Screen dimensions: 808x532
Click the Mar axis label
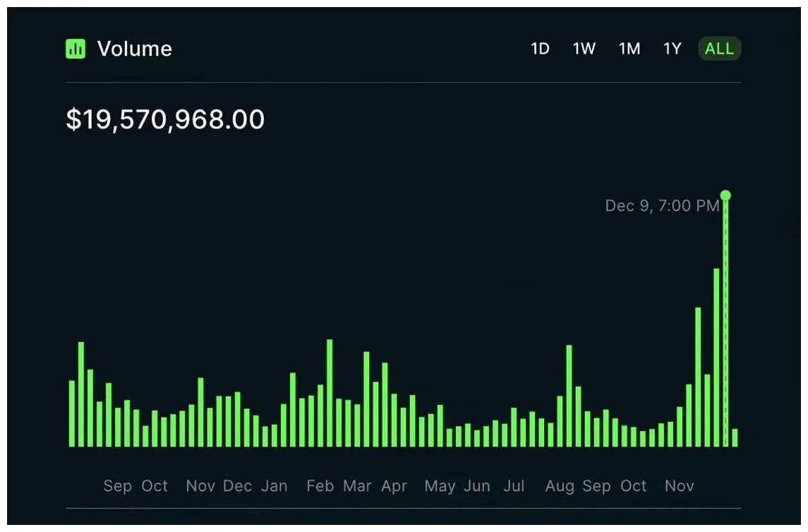pos(357,486)
